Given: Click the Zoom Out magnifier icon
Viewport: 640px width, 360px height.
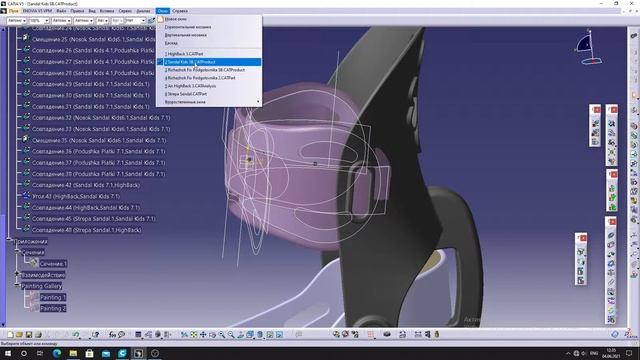Looking at the screenshot, I should click(231, 335).
